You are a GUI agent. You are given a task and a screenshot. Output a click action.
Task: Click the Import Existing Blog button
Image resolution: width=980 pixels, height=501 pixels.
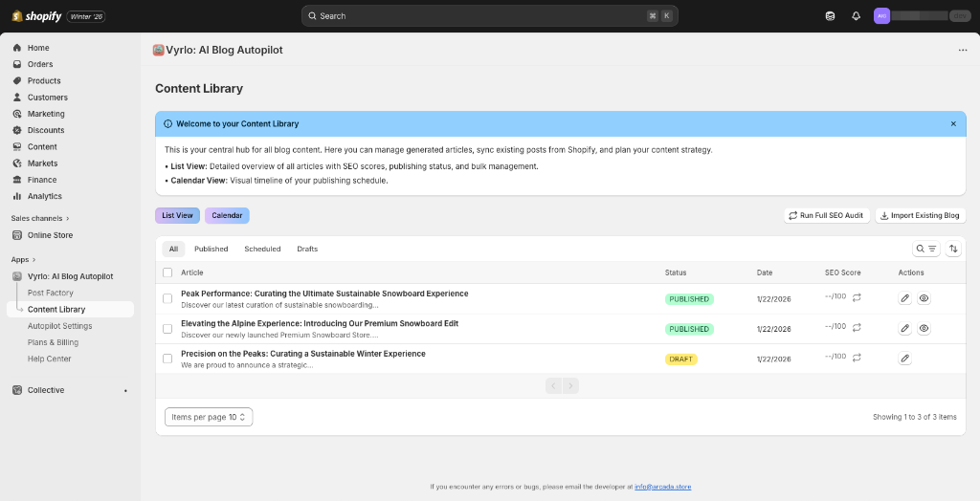[920, 216]
